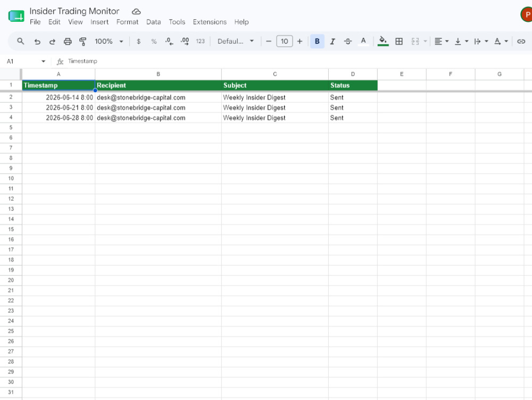Open the Extensions menu
The image size is (532, 400).
[210, 22]
